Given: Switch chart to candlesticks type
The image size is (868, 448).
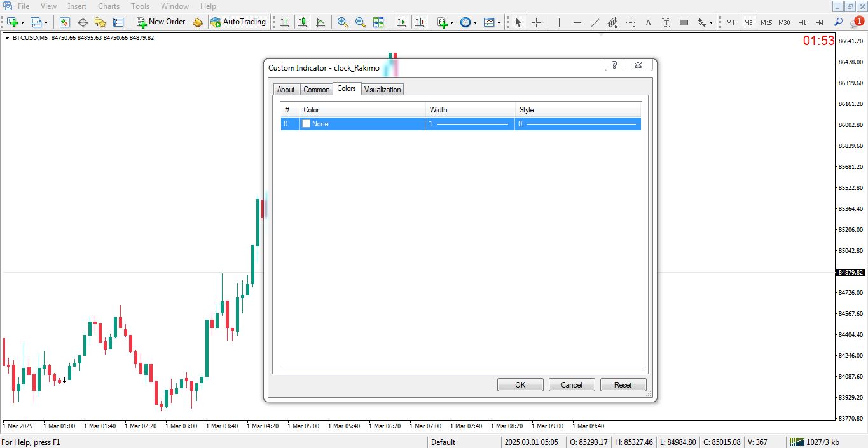Looking at the screenshot, I should tap(303, 22).
